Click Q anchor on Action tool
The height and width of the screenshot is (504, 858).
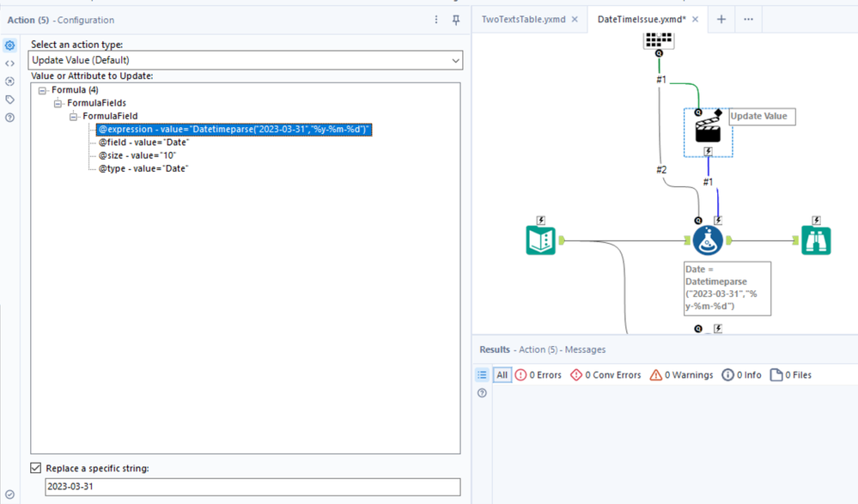(698, 112)
